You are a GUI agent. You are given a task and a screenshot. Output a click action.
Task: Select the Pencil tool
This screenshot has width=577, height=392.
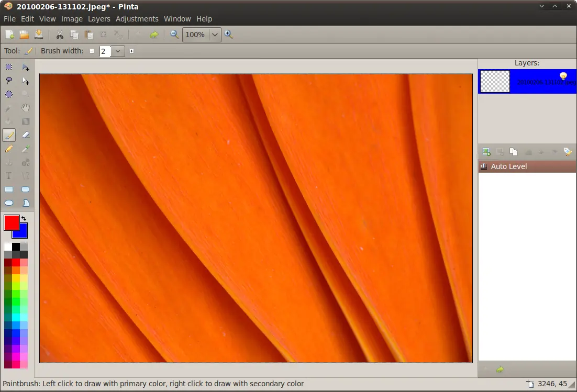coord(9,149)
